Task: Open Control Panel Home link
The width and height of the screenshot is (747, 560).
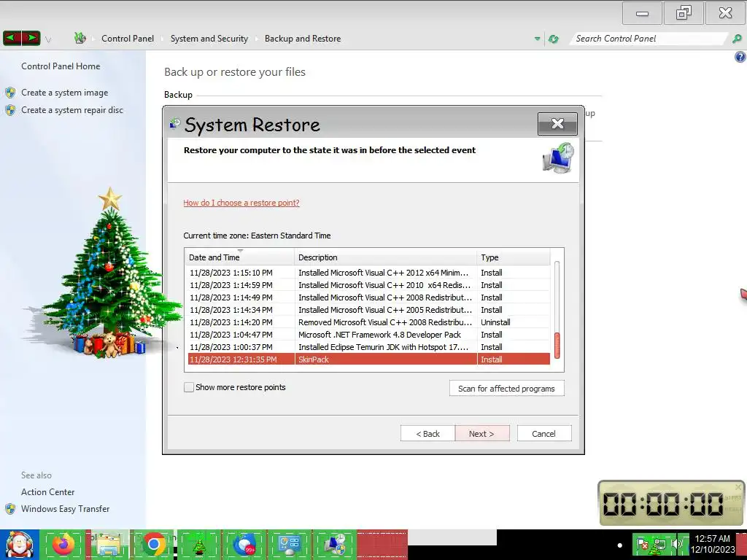Action: 61,66
